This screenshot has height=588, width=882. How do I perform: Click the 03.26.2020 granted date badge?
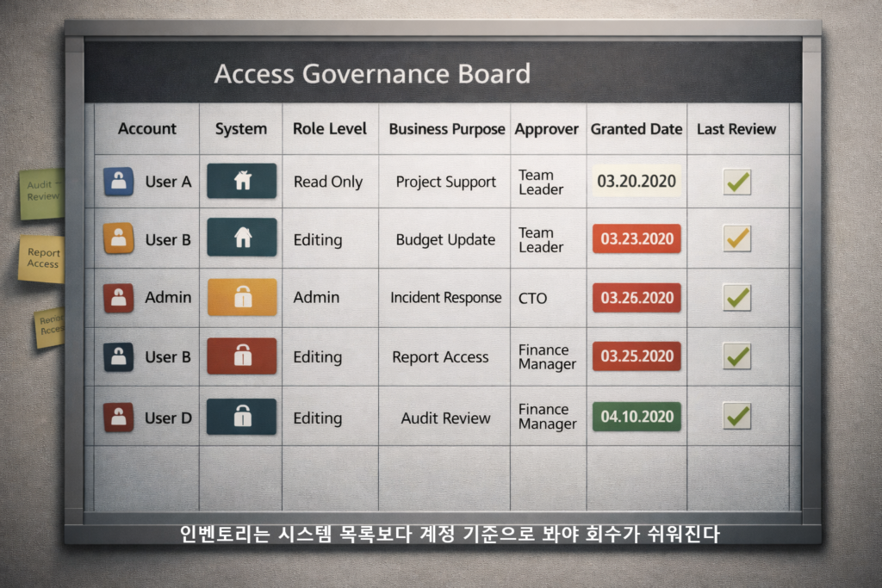click(x=637, y=297)
